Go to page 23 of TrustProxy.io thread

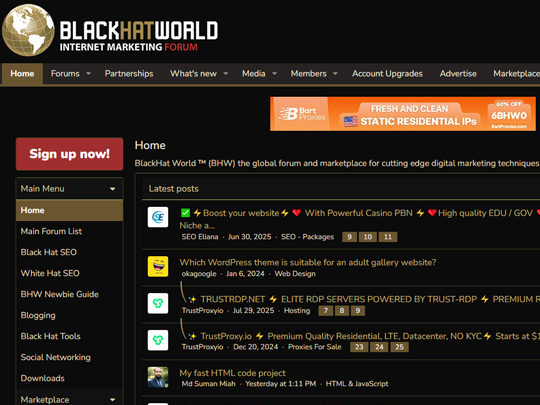[359, 347]
